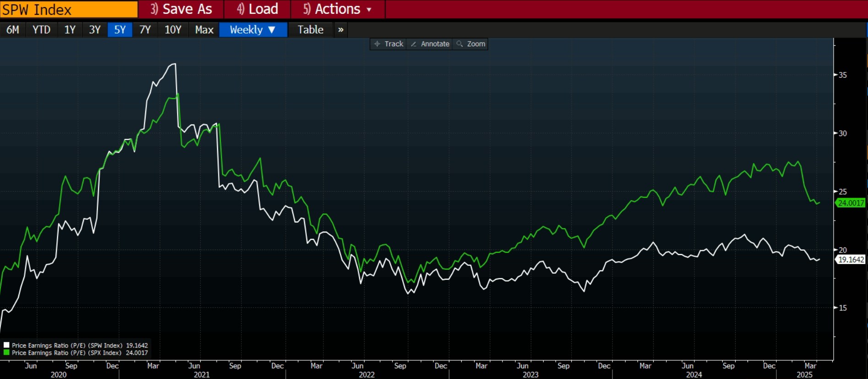Click the SPW Index P/E legend label

tap(67, 345)
